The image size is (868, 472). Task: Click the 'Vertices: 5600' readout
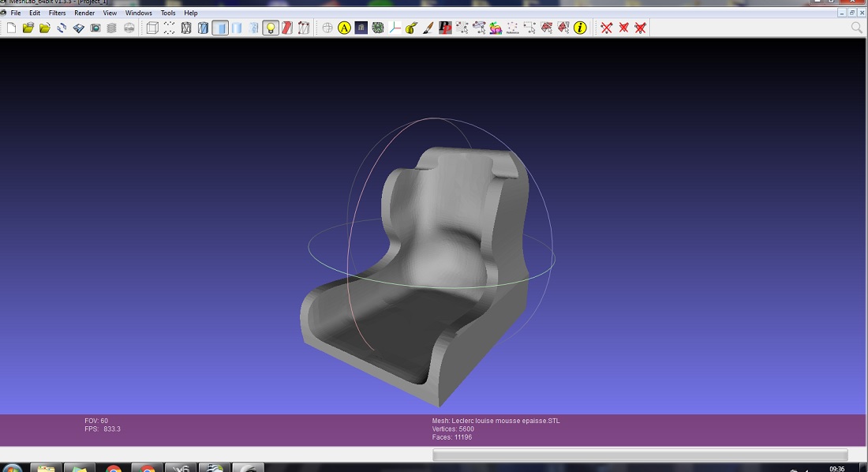coord(453,429)
